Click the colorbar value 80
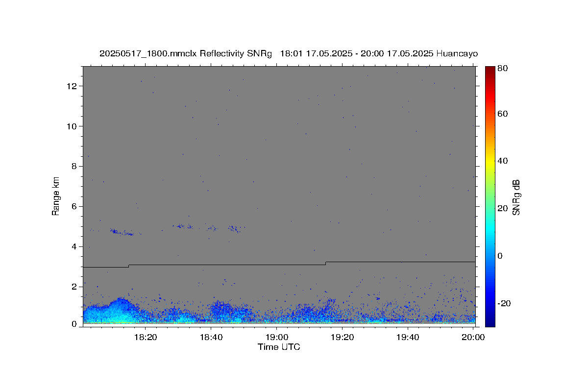 502,69
